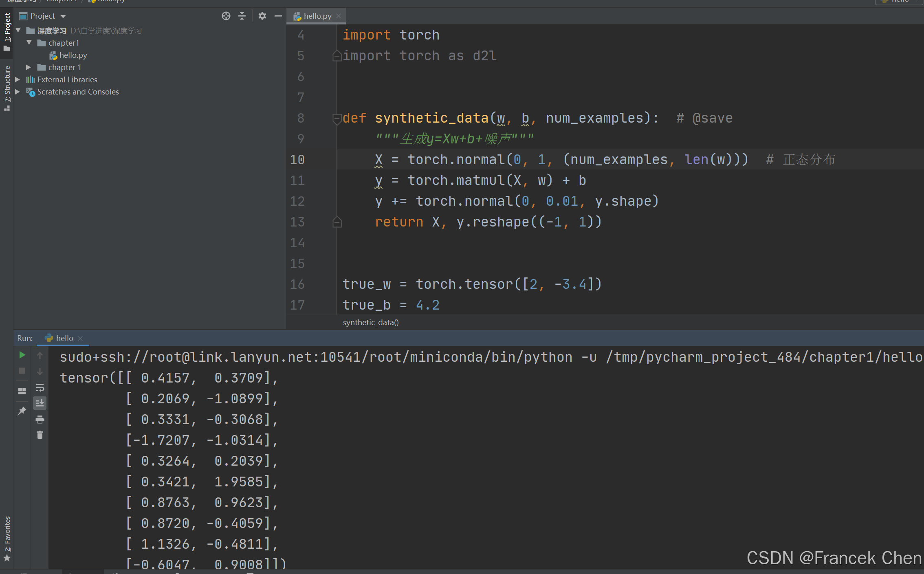The height and width of the screenshot is (574, 924).
Task: Switch to the hello.py editor tab
Action: (317, 16)
